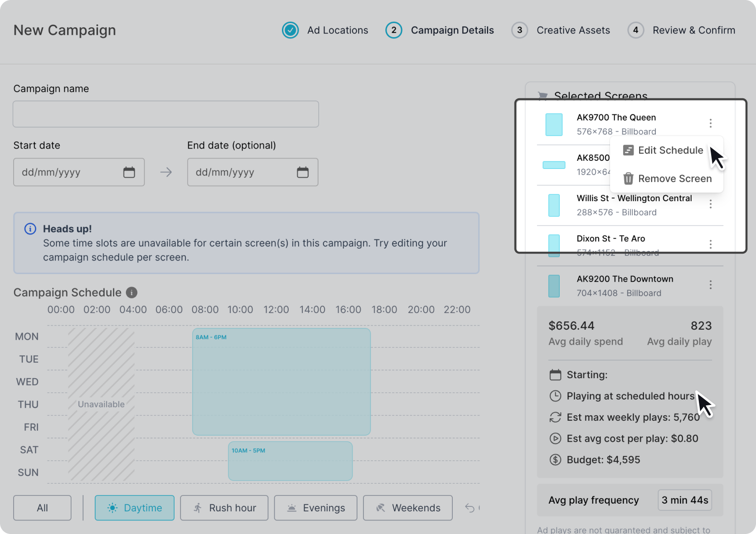Open options menu for AK9700 The Queen
The width and height of the screenshot is (756, 534).
pyautogui.click(x=711, y=123)
